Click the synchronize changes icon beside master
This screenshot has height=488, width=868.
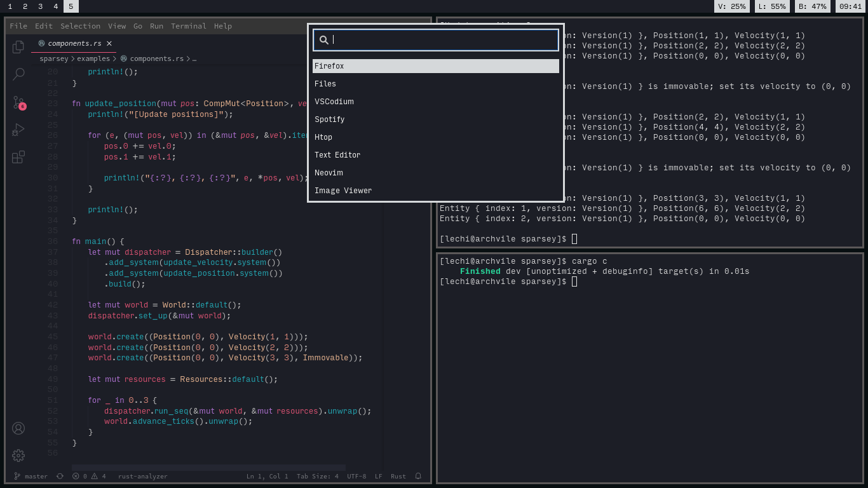60,476
